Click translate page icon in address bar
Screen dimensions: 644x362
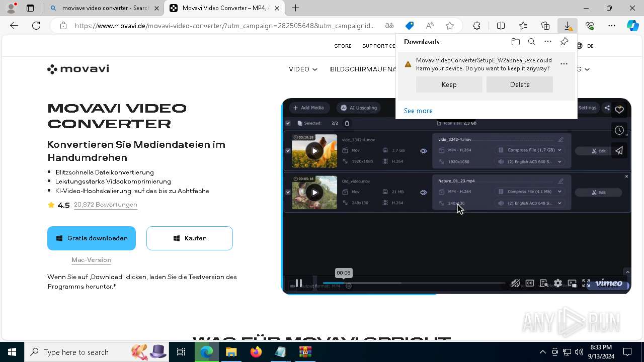click(389, 26)
